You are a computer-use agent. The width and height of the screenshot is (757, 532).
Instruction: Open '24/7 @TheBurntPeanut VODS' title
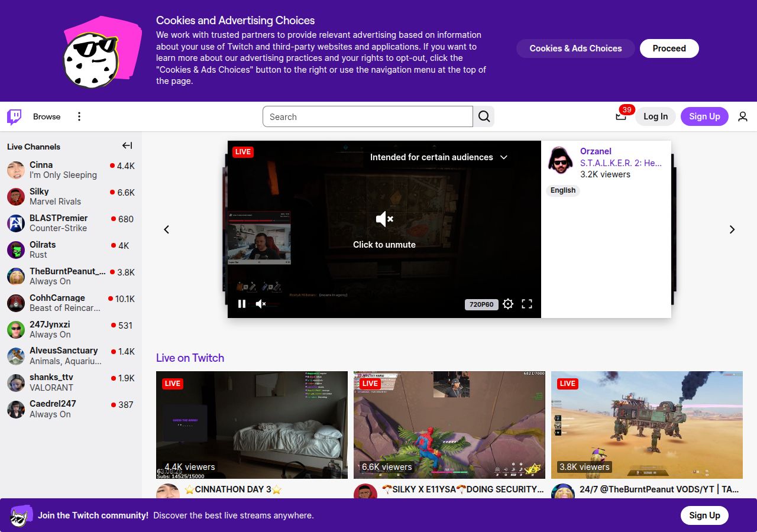pos(659,489)
